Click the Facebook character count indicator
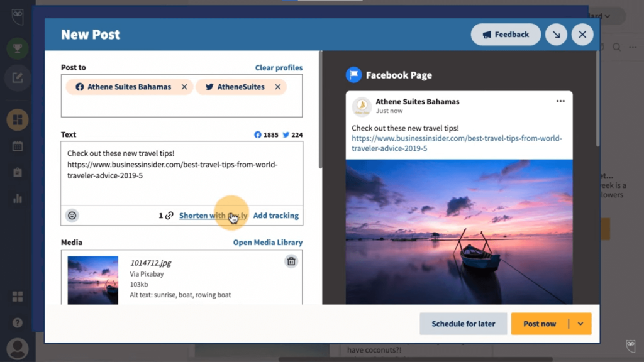The height and width of the screenshot is (362, 644). pyautogui.click(x=266, y=134)
